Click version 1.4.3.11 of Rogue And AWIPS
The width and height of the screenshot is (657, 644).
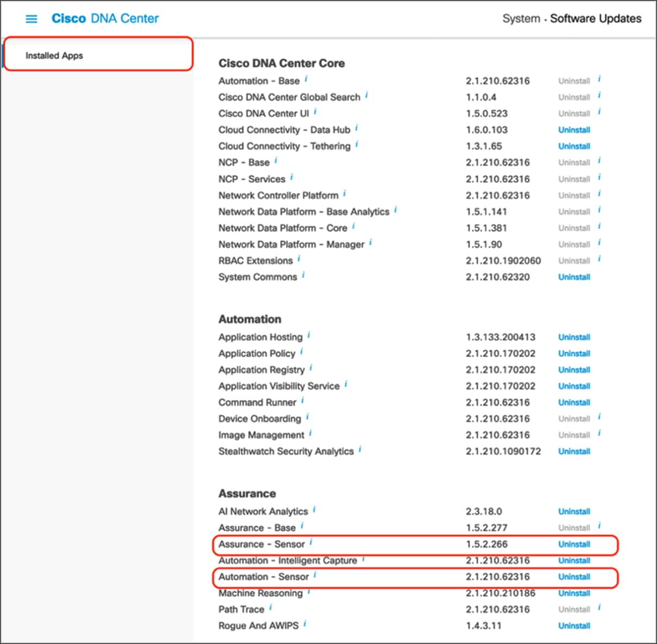(483, 626)
